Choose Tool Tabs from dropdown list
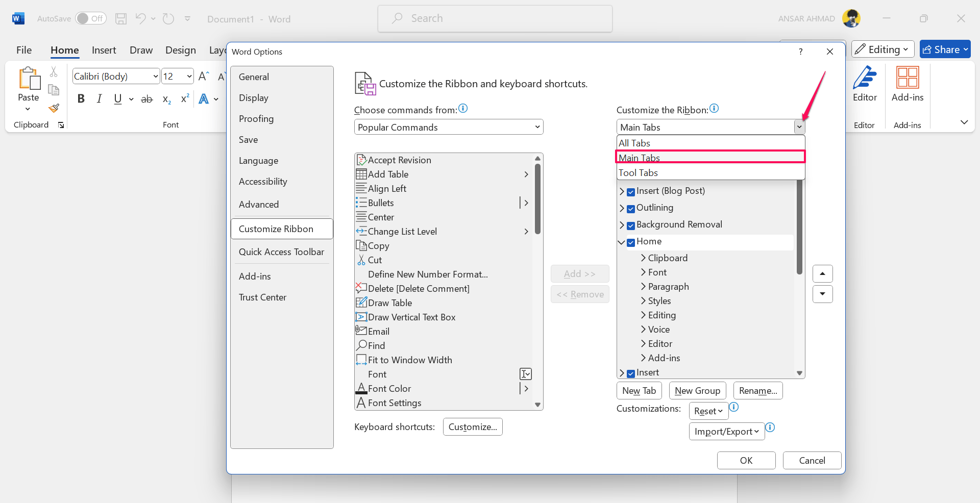This screenshot has width=980, height=503. click(710, 172)
